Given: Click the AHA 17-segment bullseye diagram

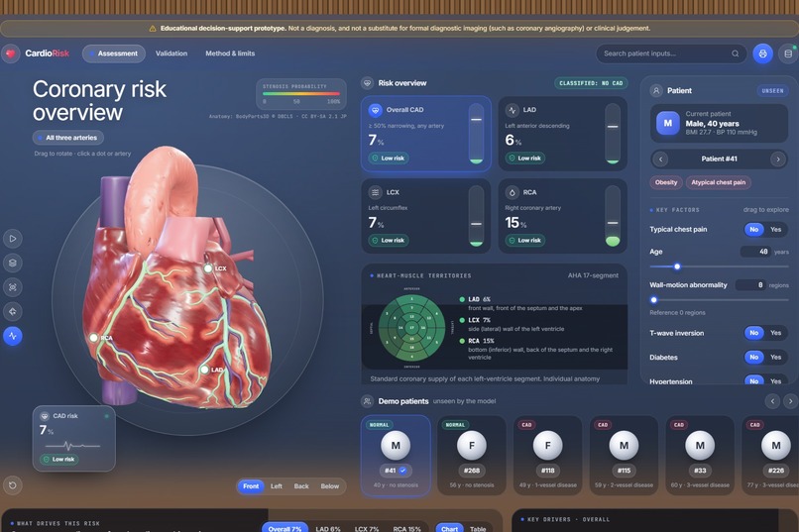Looking at the screenshot, I should 411,327.
